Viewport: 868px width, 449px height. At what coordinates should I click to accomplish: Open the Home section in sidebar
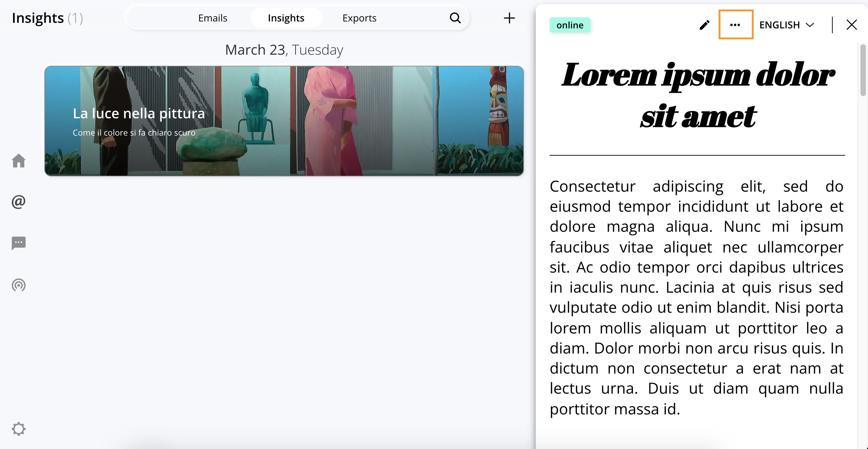pyautogui.click(x=19, y=161)
